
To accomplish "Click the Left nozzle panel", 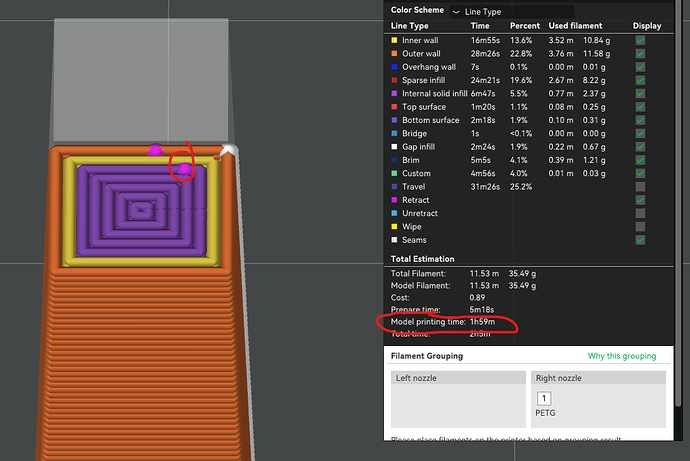I will tap(458, 399).
